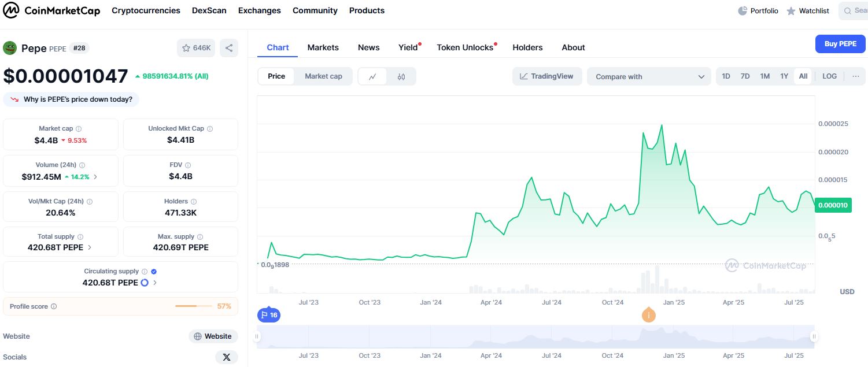The height and width of the screenshot is (367, 868).
Task: Click the Pepe frog coin logo
Action: point(10,48)
